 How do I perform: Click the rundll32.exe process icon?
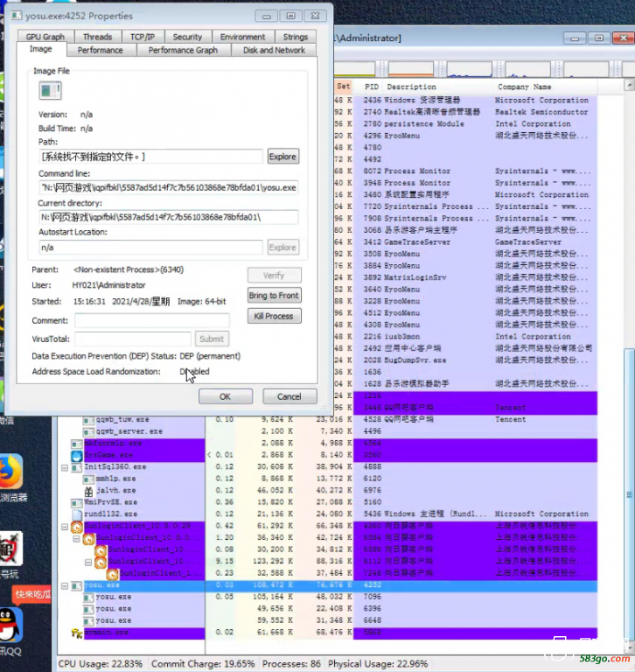[77, 514]
